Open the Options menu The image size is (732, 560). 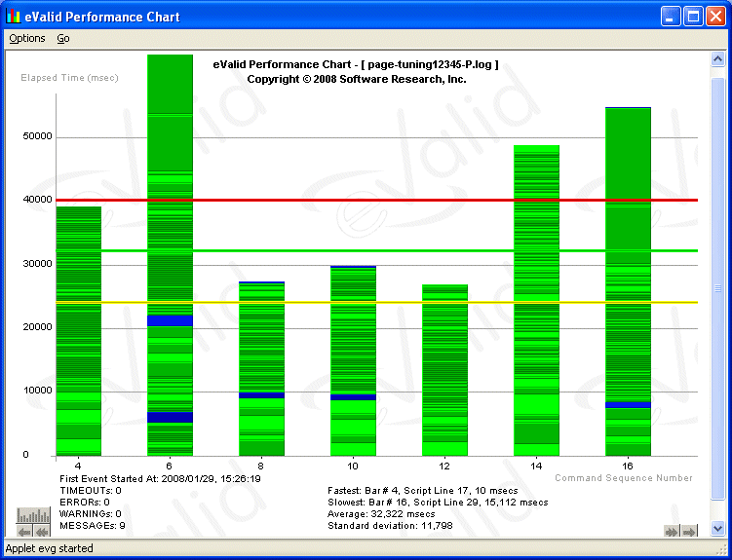(27, 39)
